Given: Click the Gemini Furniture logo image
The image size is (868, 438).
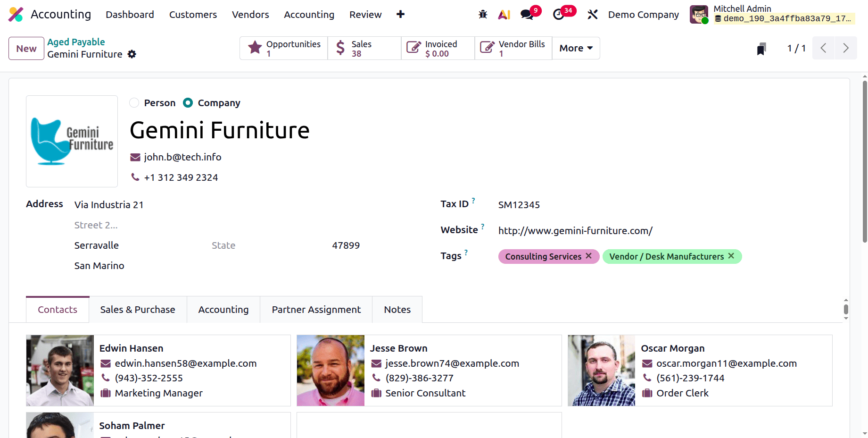Looking at the screenshot, I should pyautogui.click(x=72, y=142).
